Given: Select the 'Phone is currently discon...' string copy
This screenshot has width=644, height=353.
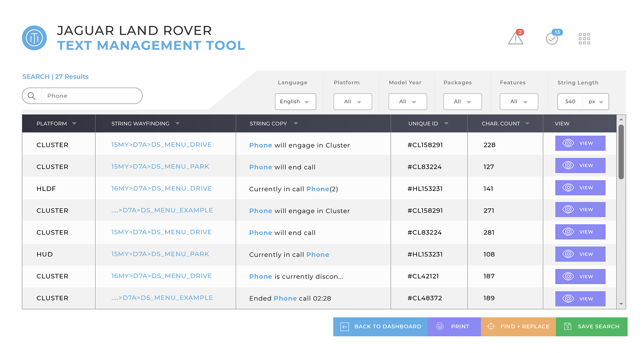Looking at the screenshot, I should [x=296, y=276].
